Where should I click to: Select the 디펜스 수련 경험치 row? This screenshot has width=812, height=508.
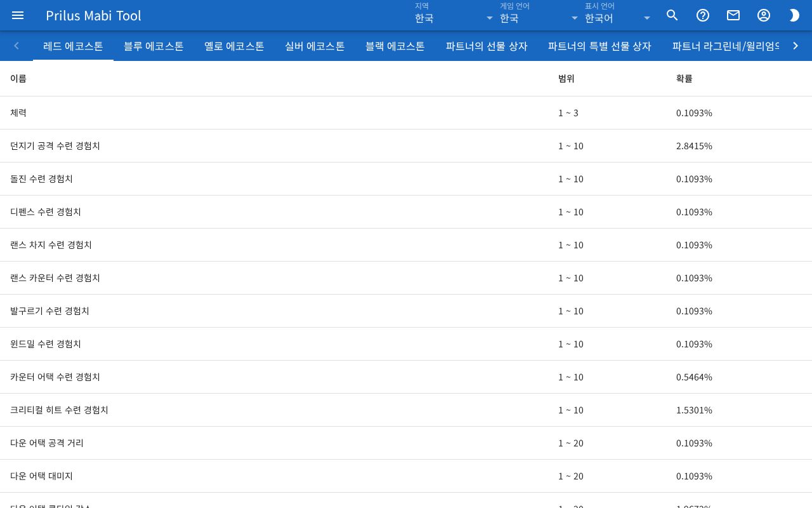point(406,212)
